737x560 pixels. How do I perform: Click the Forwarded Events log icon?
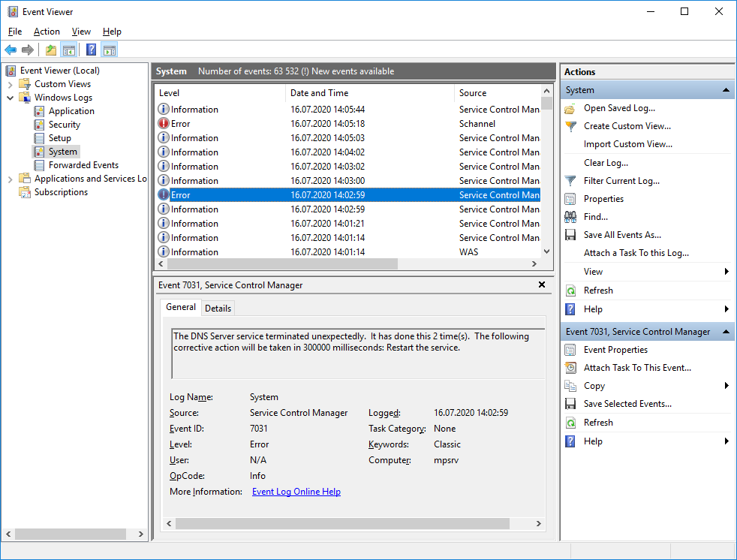[40, 165]
